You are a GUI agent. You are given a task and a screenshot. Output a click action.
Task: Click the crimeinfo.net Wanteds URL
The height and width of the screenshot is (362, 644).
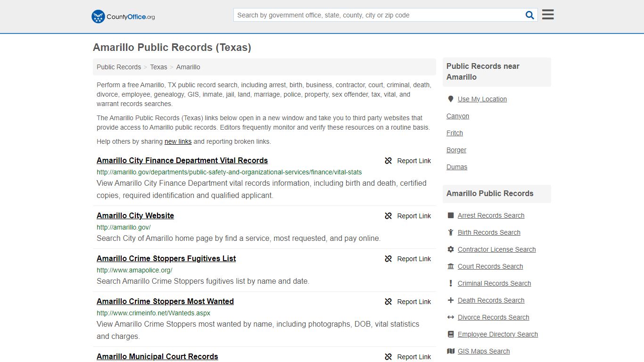(153, 313)
